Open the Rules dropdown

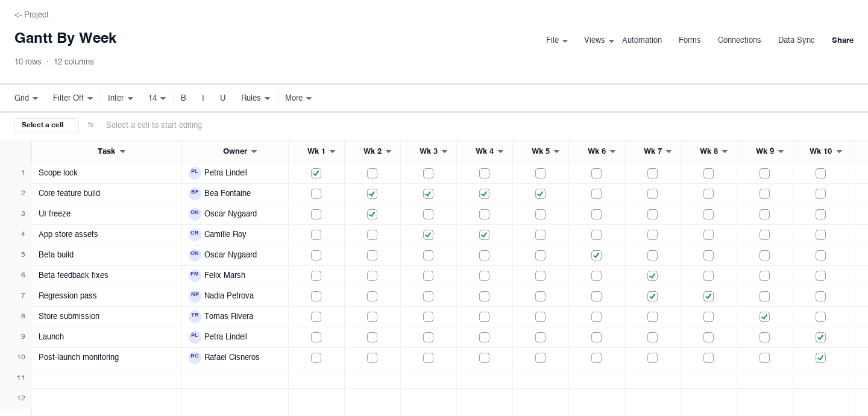click(x=256, y=98)
